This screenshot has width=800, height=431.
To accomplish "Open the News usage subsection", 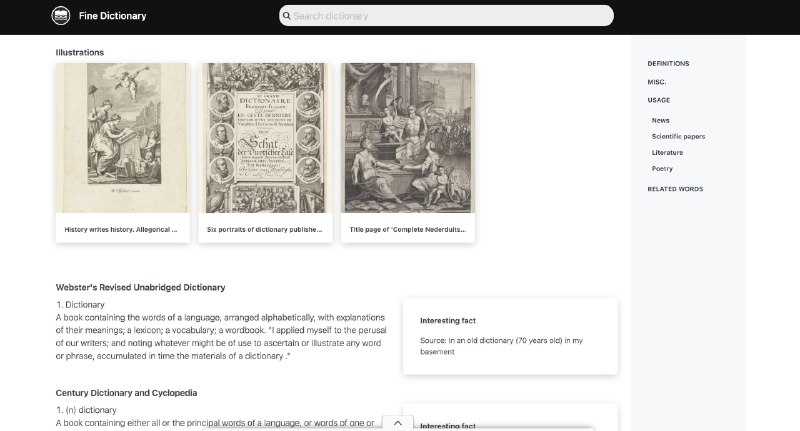I will coord(660,120).
